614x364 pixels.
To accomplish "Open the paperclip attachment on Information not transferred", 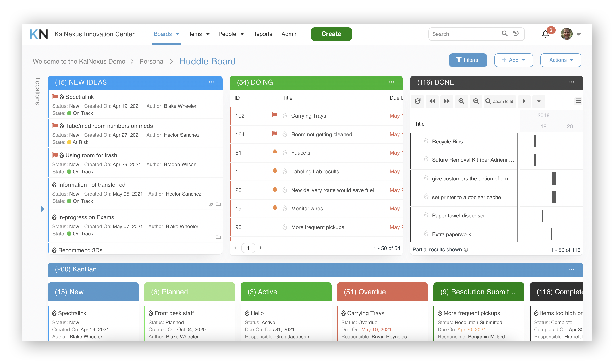I will point(211,204).
